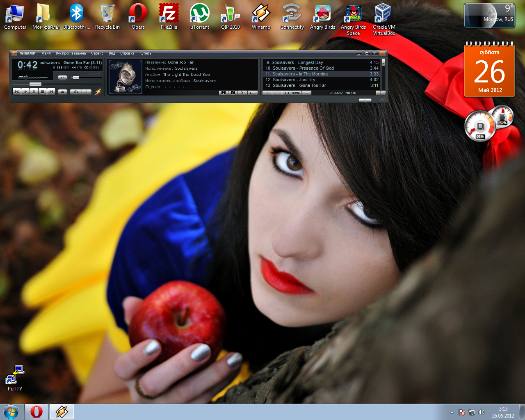Open the Мои файлы folder icon
This screenshot has width=525, height=420.
(x=46, y=17)
